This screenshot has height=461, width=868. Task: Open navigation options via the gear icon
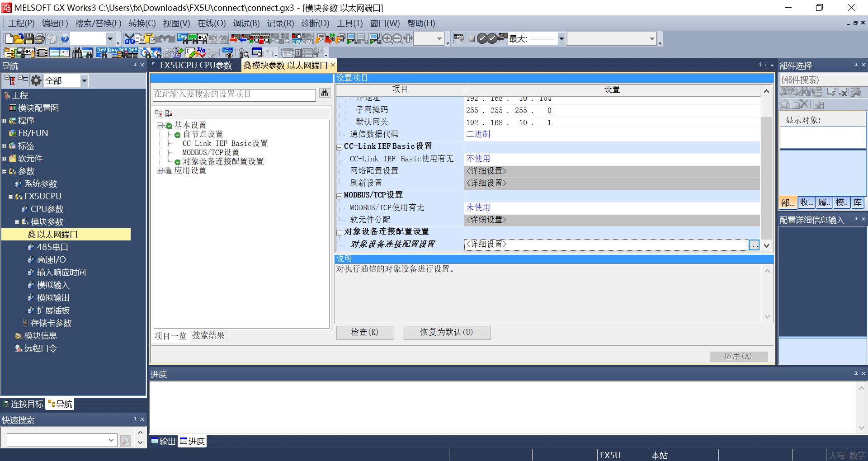[x=36, y=80]
